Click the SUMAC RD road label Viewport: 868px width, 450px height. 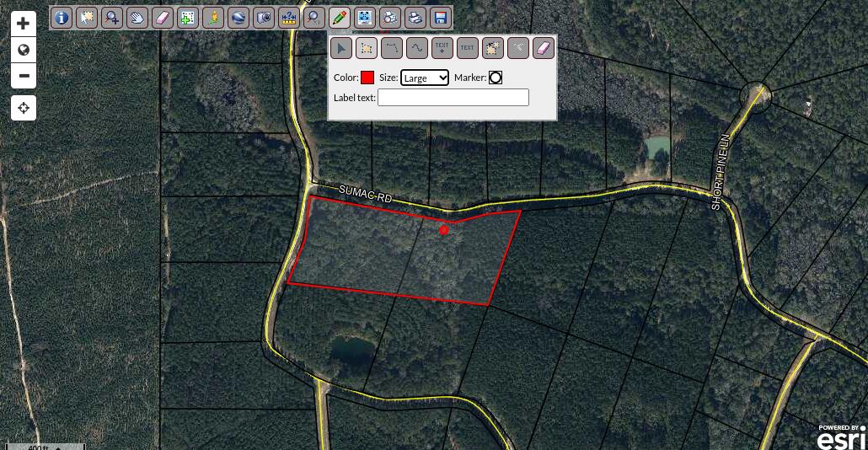pos(366,195)
